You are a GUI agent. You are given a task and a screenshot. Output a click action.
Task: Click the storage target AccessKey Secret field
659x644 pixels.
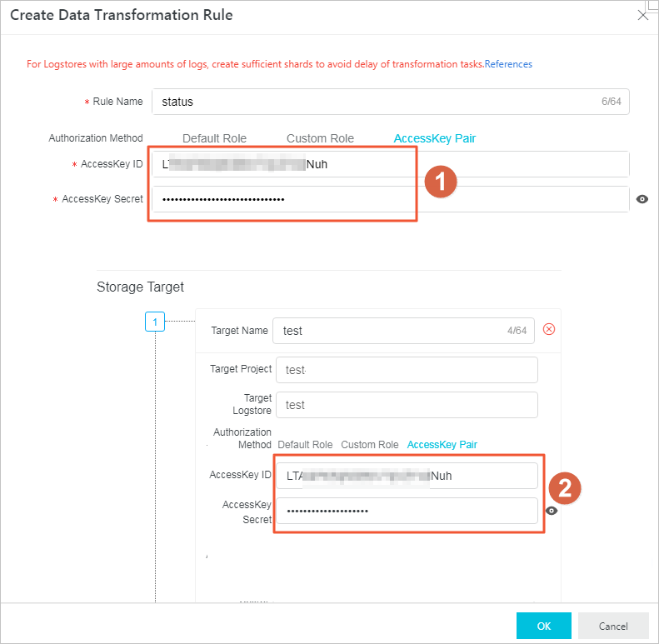point(407,511)
